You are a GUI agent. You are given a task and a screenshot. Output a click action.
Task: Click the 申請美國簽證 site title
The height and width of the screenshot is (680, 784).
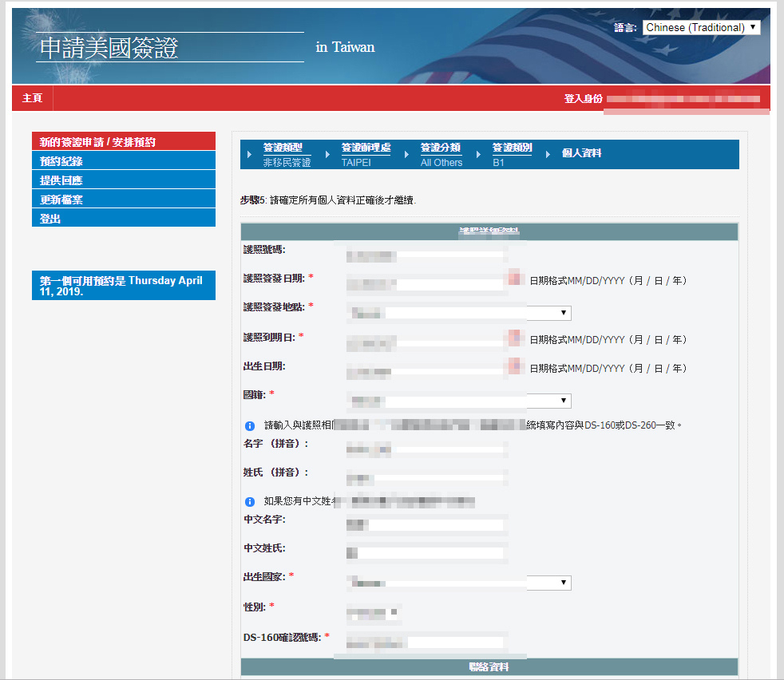click(109, 48)
